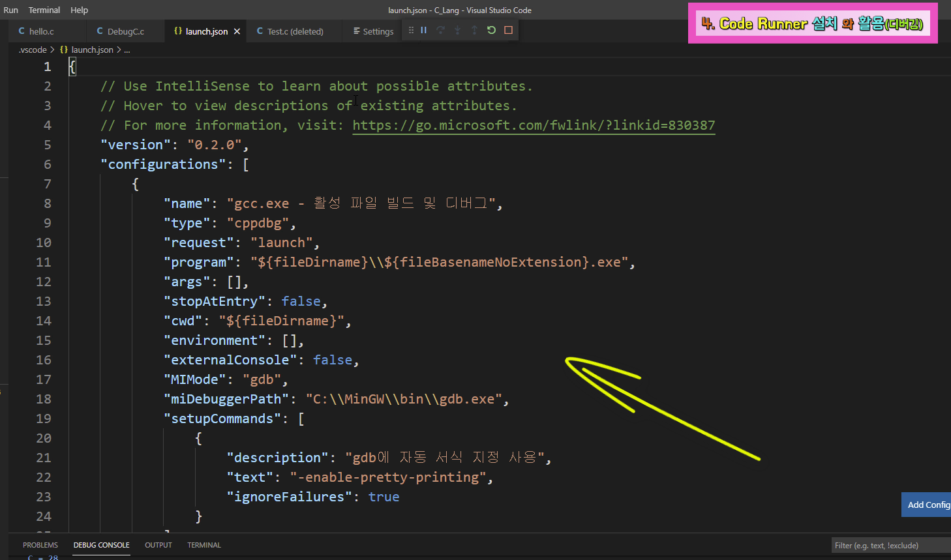Click the "description" key on line 21

278,458
